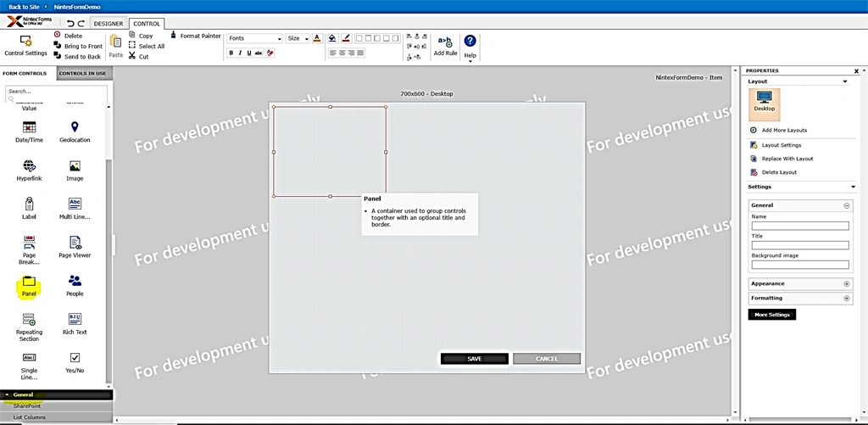Image resolution: width=868 pixels, height=425 pixels.
Task: Click the Delete control command
Action: pyautogui.click(x=68, y=36)
